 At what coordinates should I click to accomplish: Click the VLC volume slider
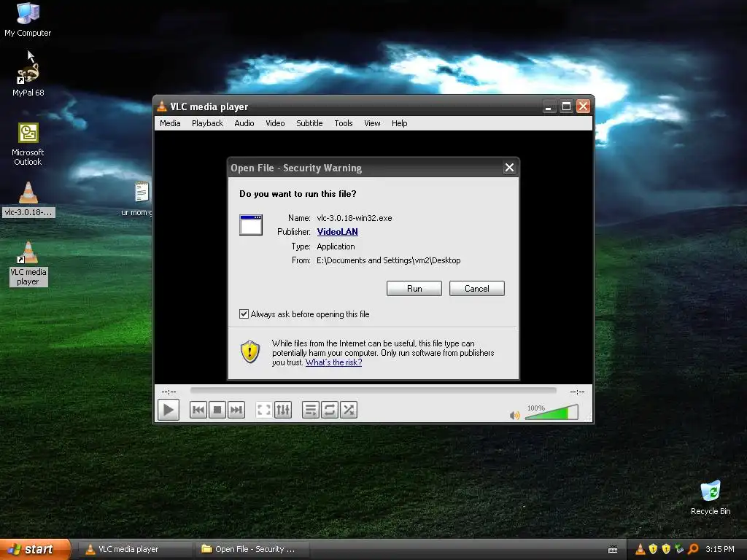(x=551, y=413)
